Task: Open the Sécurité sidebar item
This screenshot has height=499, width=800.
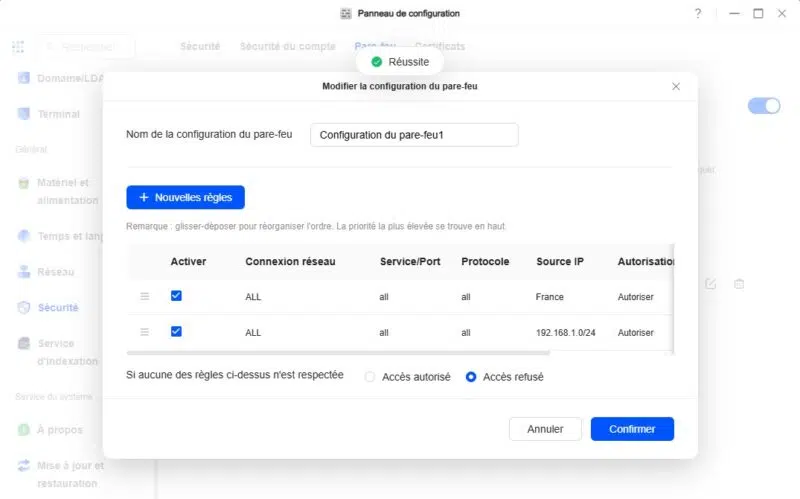Action: click(57, 308)
